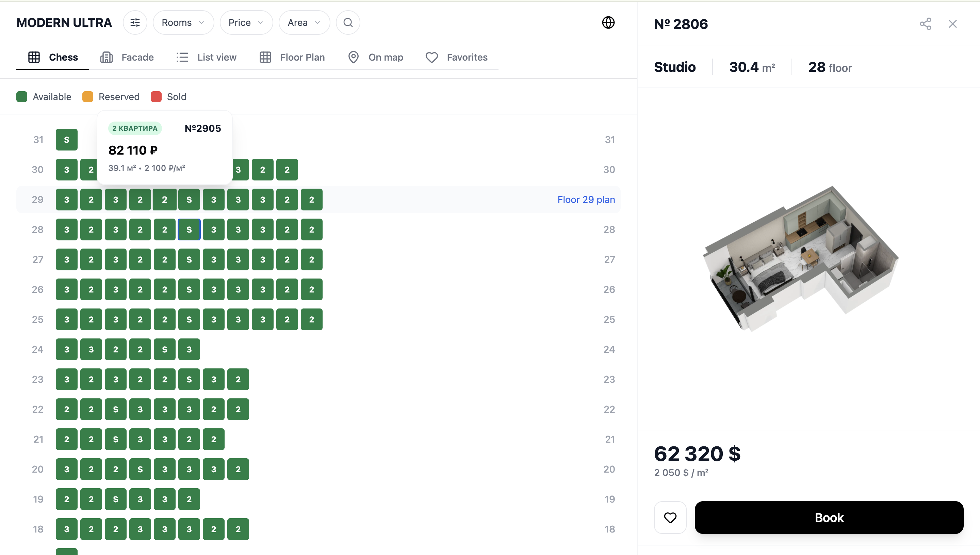Open the filter settings sliders icon
Screen dimensions: 980x555
[x=135, y=23]
